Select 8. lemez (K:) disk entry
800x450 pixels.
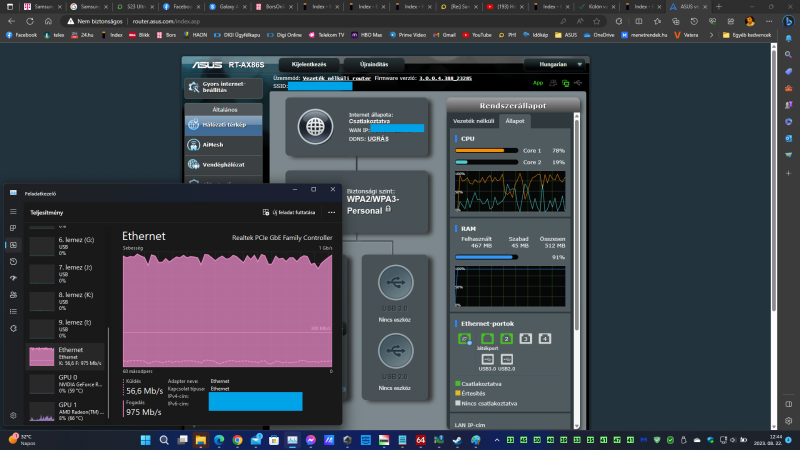pyautogui.click(x=65, y=301)
